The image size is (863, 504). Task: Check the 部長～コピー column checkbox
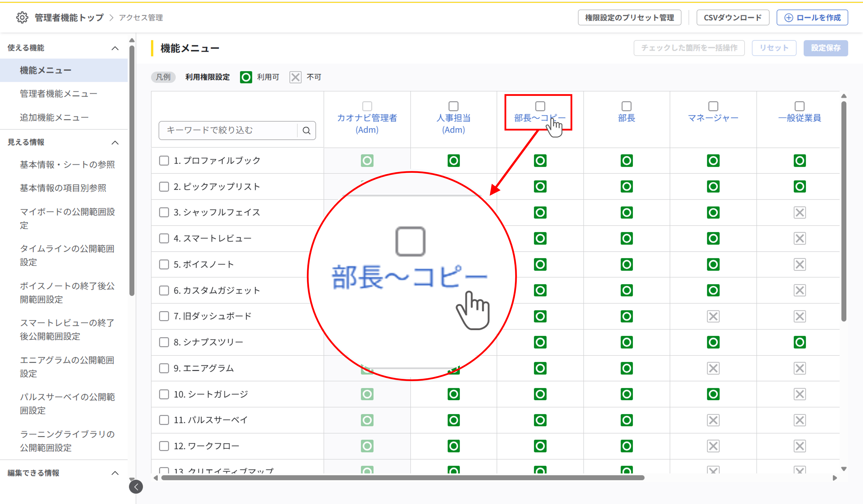tap(540, 106)
